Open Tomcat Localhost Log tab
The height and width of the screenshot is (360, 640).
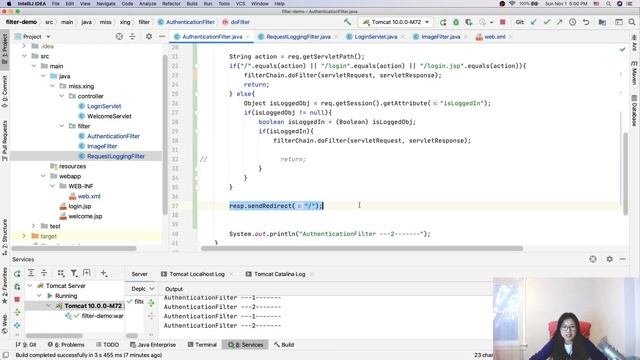197,274
